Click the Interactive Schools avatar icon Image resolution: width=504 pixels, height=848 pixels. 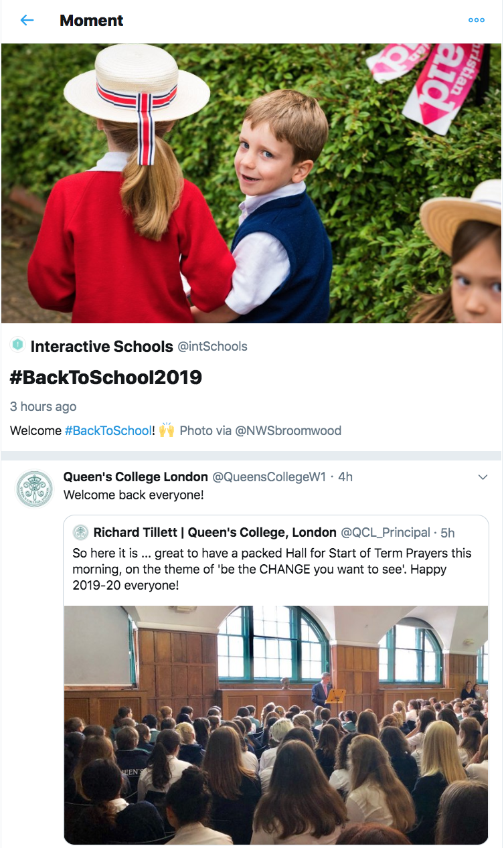click(17, 345)
